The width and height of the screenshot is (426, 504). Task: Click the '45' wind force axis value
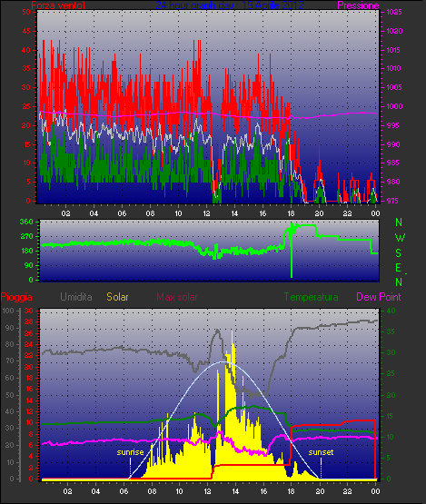[26, 31]
